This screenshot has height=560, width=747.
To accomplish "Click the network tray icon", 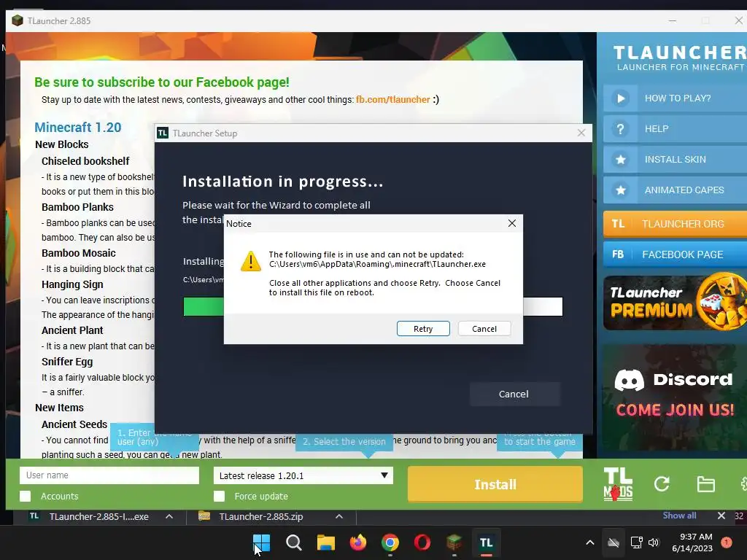I will pyautogui.click(x=636, y=542).
